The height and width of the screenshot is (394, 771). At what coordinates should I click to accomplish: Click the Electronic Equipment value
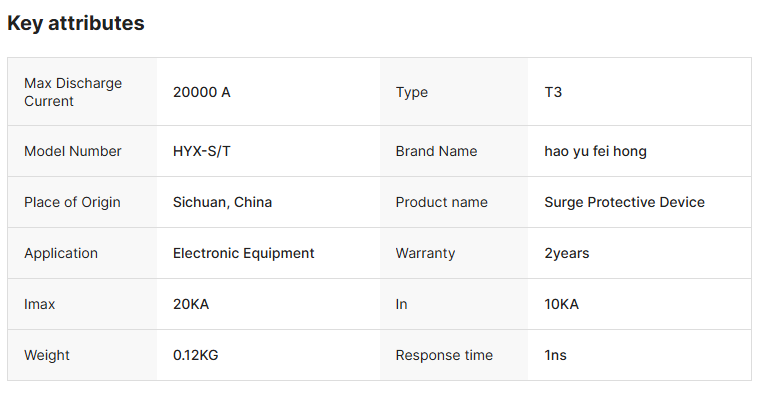point(243,253)
